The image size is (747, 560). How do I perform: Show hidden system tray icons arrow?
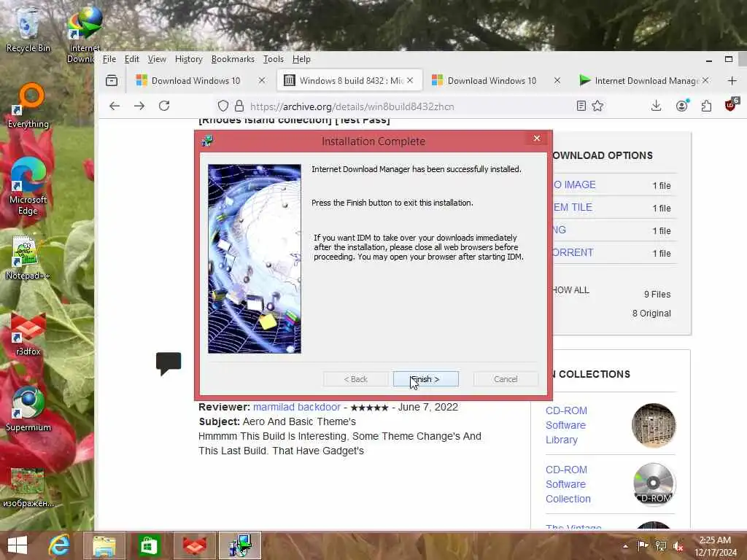pyautogui.click(x=625, y=545)
